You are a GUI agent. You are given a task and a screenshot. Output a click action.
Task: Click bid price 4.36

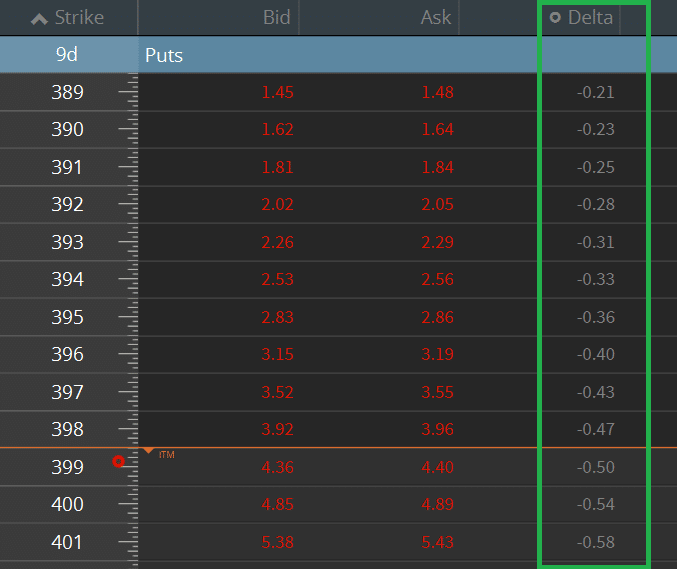click(x=277, y=467)
